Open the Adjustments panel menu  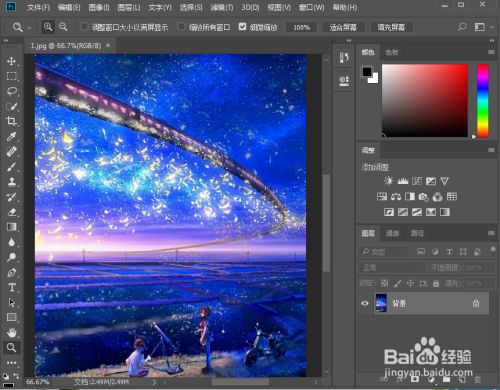pyautogui.click(x=491, y=150)
